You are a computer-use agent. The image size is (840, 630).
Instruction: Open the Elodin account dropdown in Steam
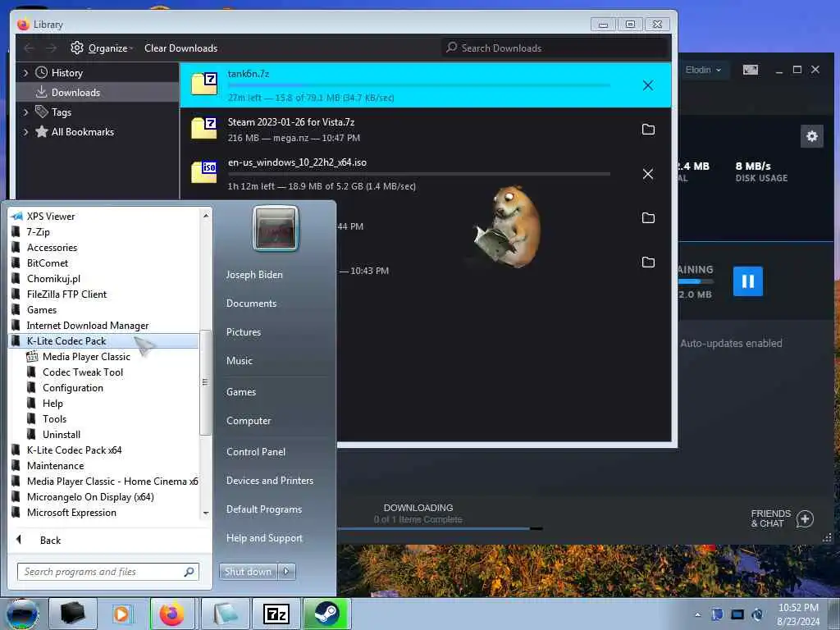tap(703, 70)
